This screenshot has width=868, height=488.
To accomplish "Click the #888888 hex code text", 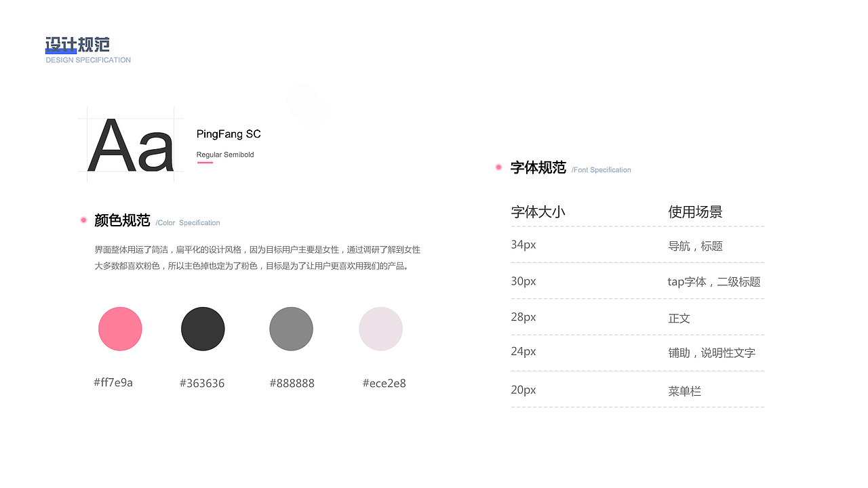I will (x=292, y=383).
